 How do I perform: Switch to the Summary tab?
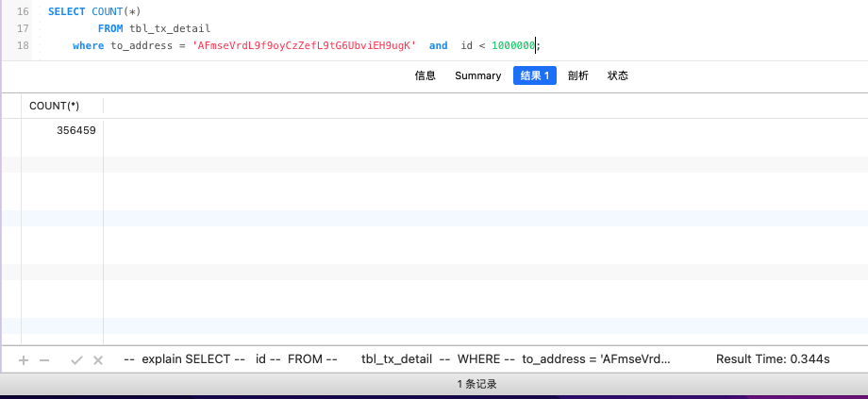pyautogui.click(x=477, y=75)
